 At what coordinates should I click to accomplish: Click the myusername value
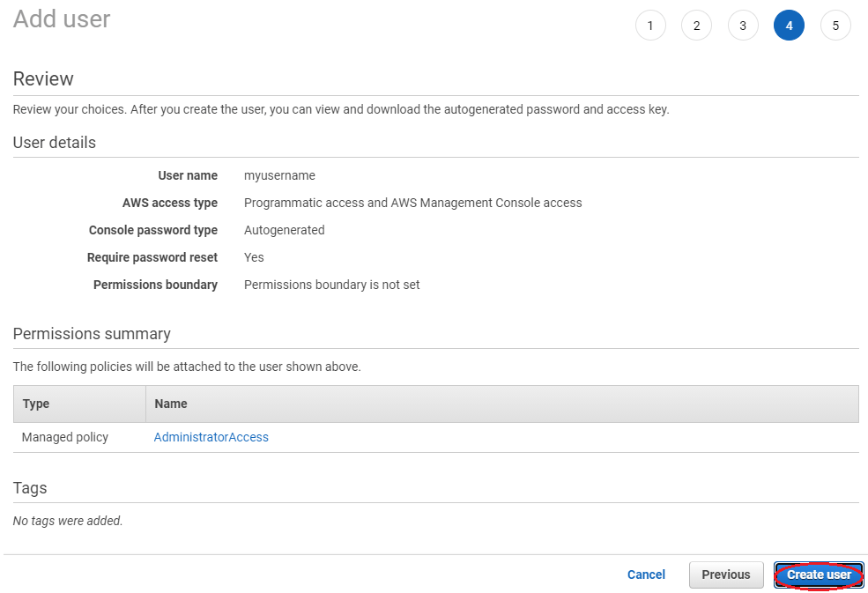(279, 175)
